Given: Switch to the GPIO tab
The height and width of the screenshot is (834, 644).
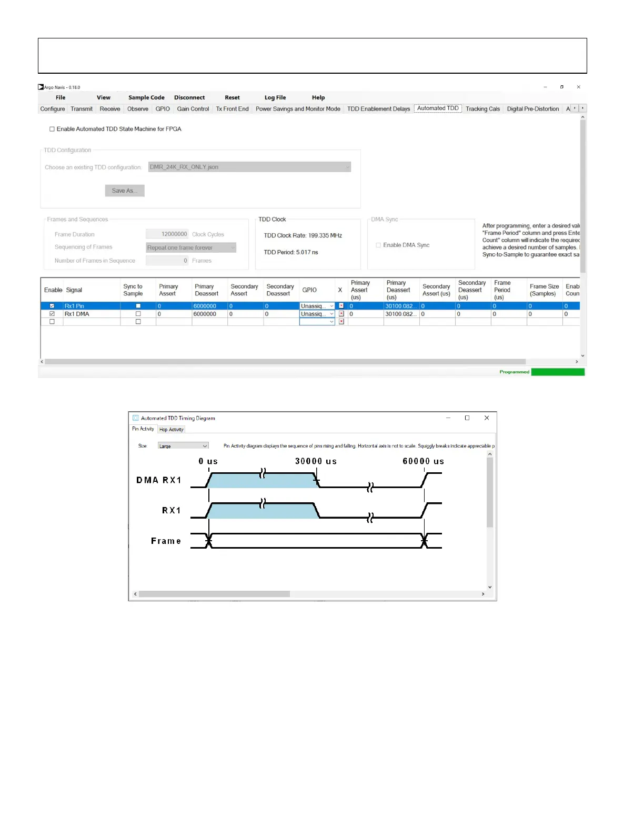Looking at the screenshot, I should (163, 109).
